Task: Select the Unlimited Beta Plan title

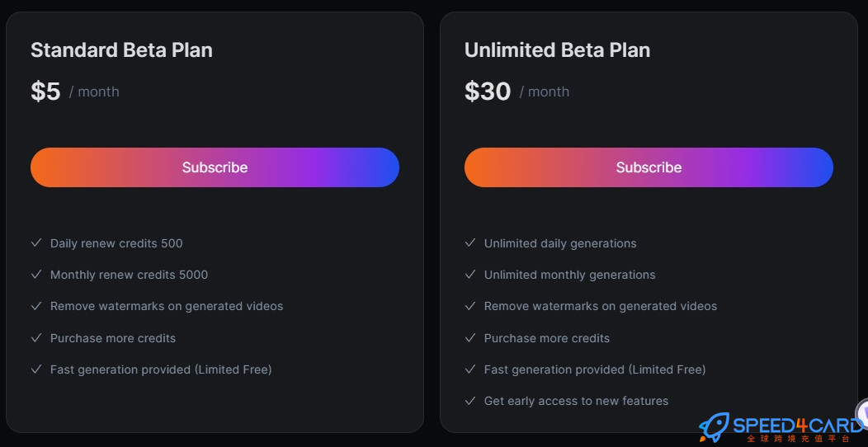Action: 557,49
